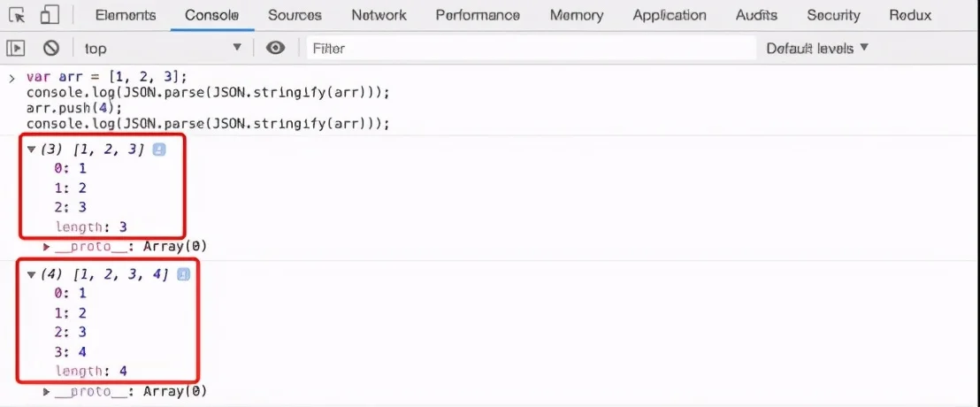The width and height of the screenshot is (980, 407).
Task: Open the top context dropdown
Action: (x=162, y=48)
